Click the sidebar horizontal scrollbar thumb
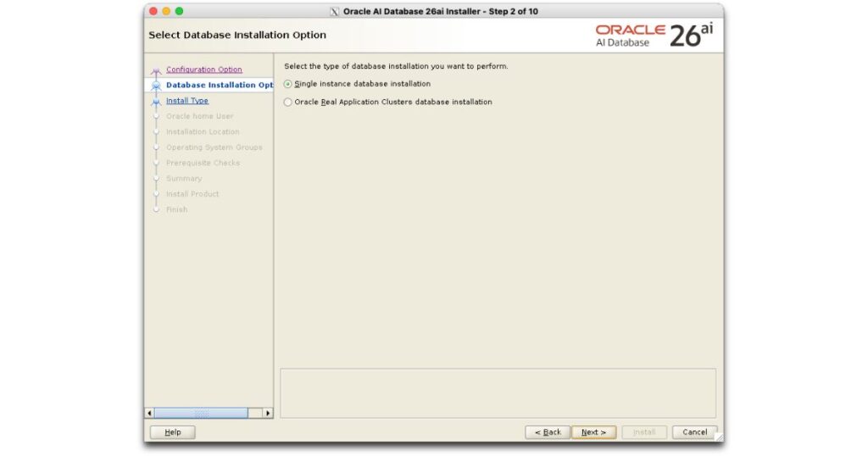Image resolution: width=868 pixels, height=456 pixels. tap(201, 413)
